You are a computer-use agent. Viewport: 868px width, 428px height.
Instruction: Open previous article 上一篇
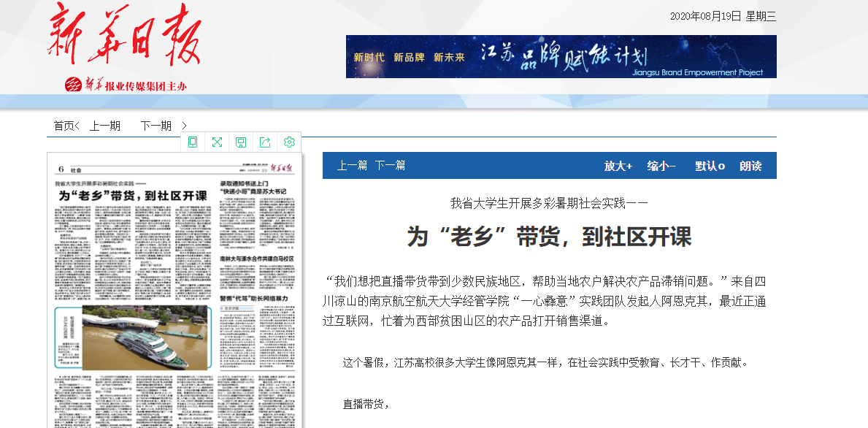point(352,166)
